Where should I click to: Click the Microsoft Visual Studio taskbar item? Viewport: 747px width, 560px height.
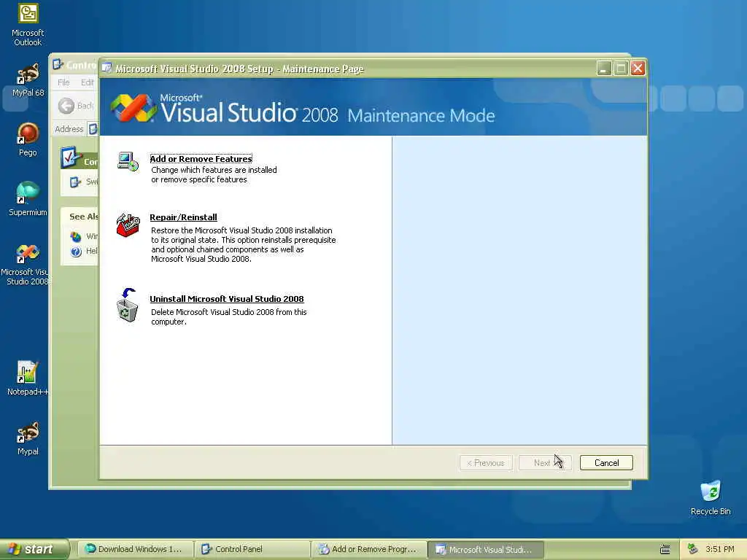click(485, 550)
